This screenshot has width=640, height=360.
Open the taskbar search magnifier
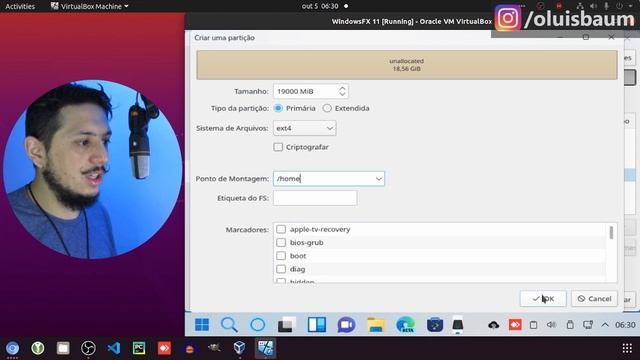pyautogui.click(x=229, y=325)
